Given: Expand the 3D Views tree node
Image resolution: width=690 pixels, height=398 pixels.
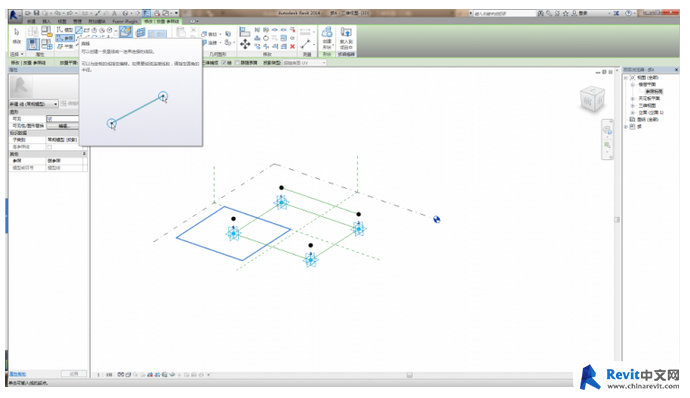Looking at the screenshot, I should click(632, 105).
